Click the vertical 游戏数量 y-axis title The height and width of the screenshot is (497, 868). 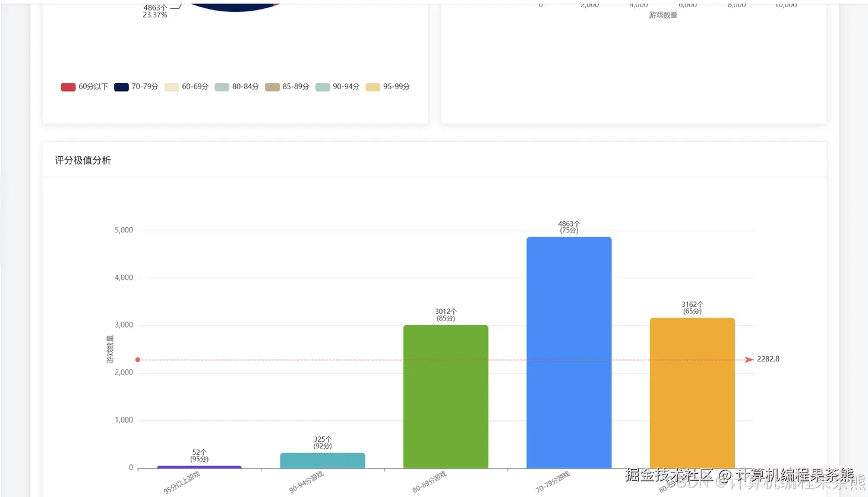[110, 350]
